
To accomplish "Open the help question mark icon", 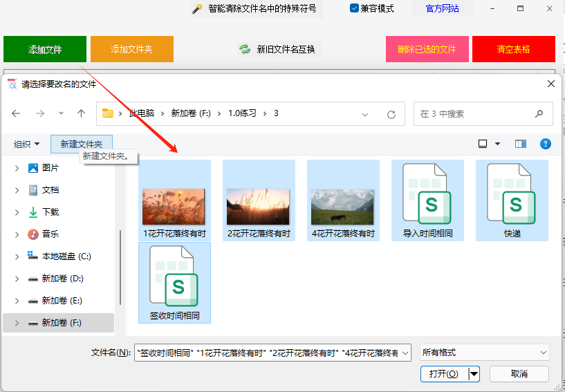I will (x=545, y=144).
